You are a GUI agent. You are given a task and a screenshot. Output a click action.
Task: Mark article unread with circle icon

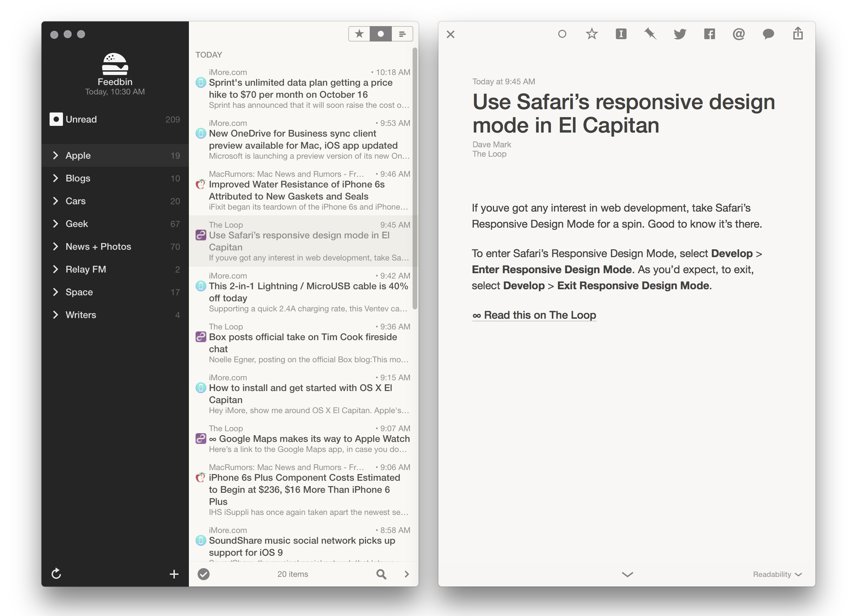pos(562,34)
